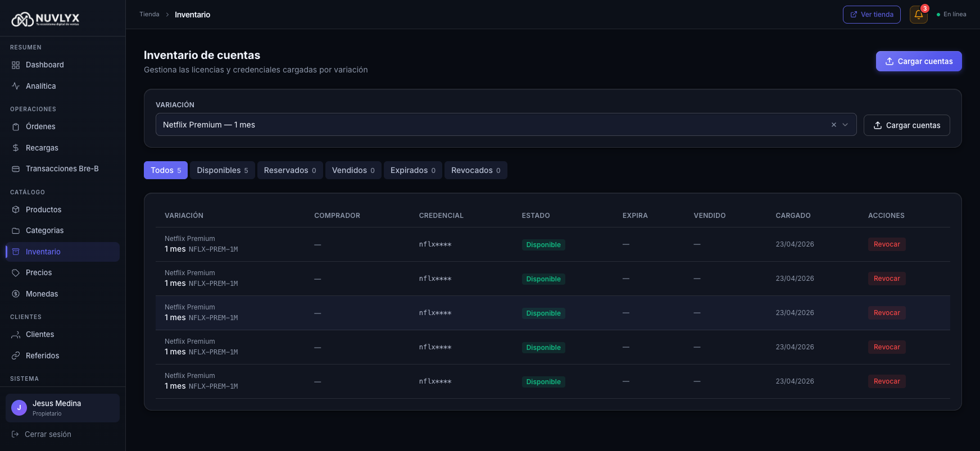Click the Expira column header

635,216
